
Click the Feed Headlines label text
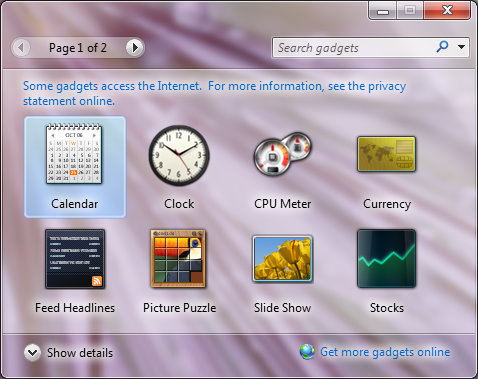(75, 308)
